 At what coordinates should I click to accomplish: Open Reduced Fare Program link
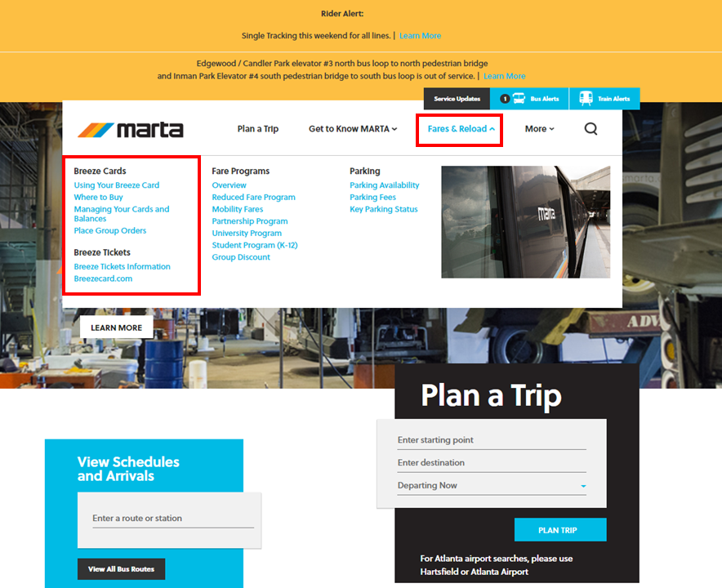[254, 197]
